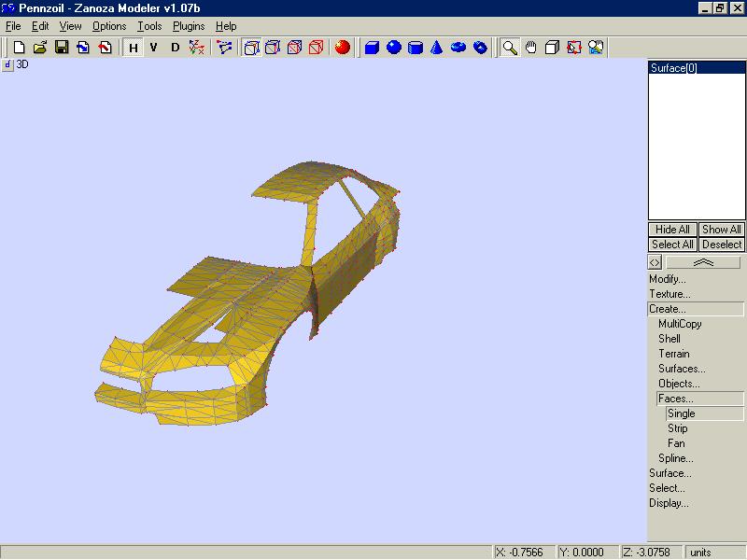Choose the Strip face creation option
The width and height of the screenshot is (747, 560).
tap(677, 428)
